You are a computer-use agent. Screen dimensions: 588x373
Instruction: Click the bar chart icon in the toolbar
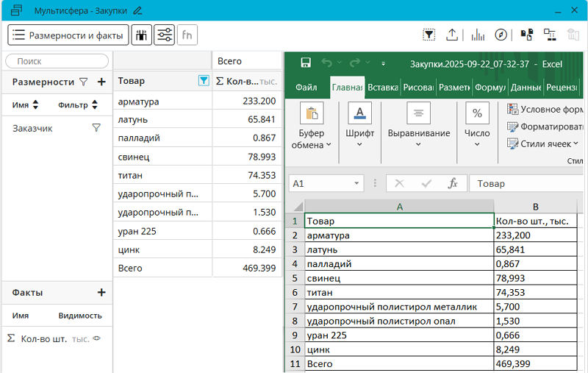(x=478, y=35)
